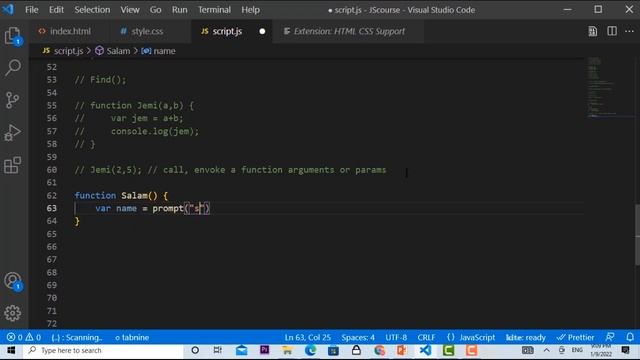640x360 pixels.
Task: Open the Terminal menu
Action: [x=214, y=9]
